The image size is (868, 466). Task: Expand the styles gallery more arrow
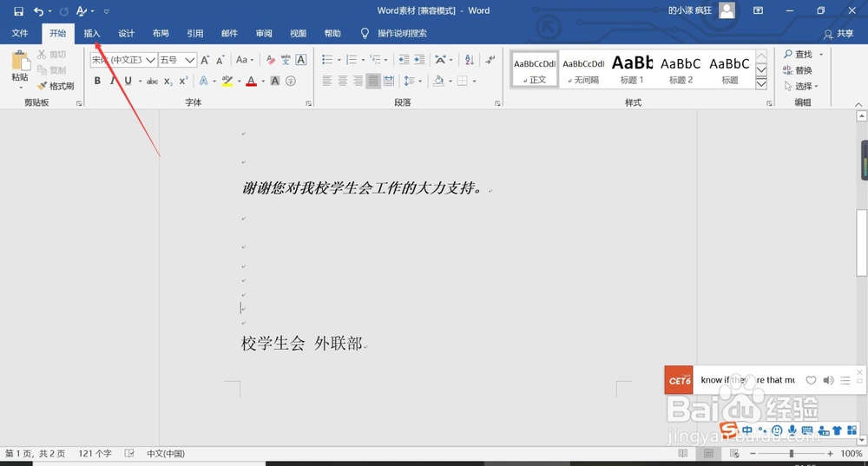pyautogui.click(x=762, y=83)
